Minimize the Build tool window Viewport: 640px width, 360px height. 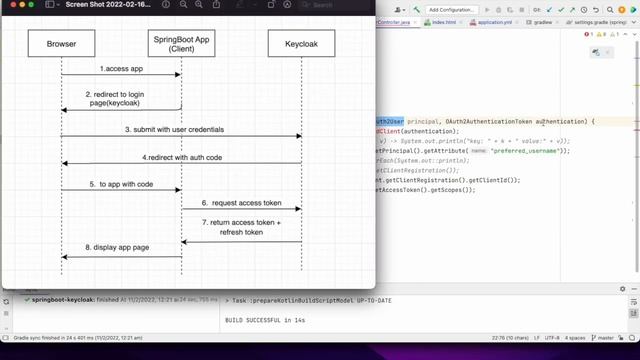[x=634, y=289]
